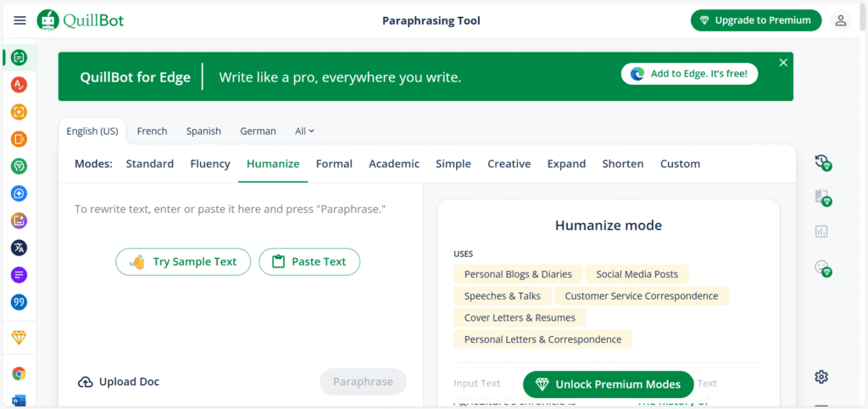Open the Plagiarism Checker sidebar icon
868x409 pixels.
click(x=19, y=138)
